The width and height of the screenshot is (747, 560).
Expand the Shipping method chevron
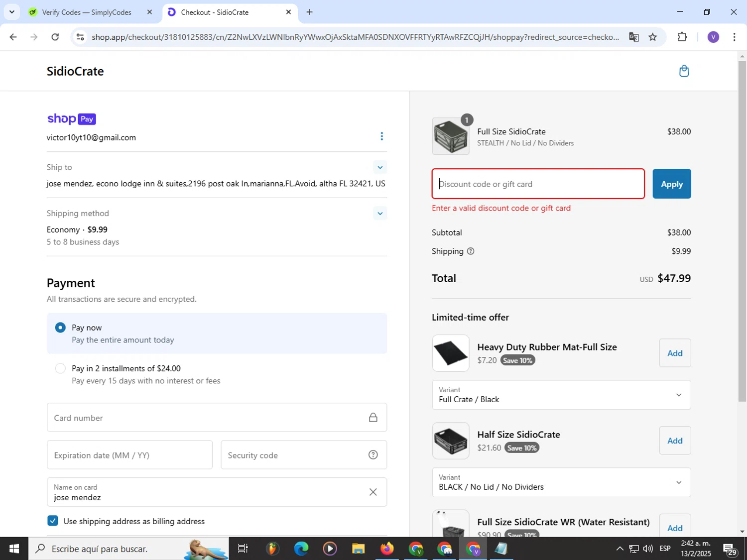[380, 214]
